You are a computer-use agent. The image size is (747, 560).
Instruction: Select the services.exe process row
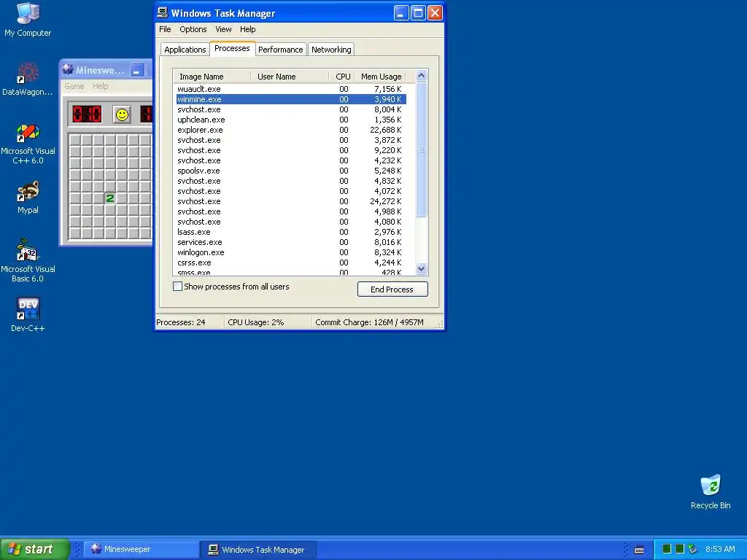[290, 242]
